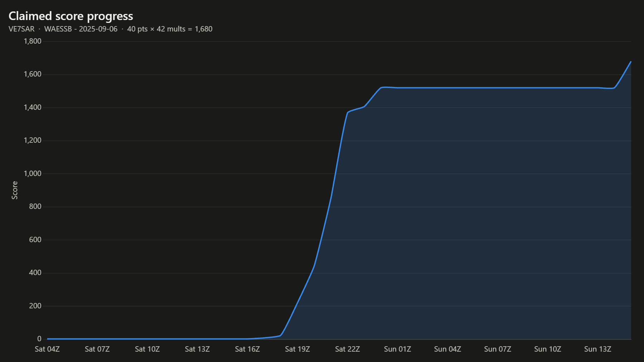This screenshot has height=362, width=644.
Task: Click the 'Sat 19Z' x-axis label
Action: pyautogui.click(x=298, y=349)
